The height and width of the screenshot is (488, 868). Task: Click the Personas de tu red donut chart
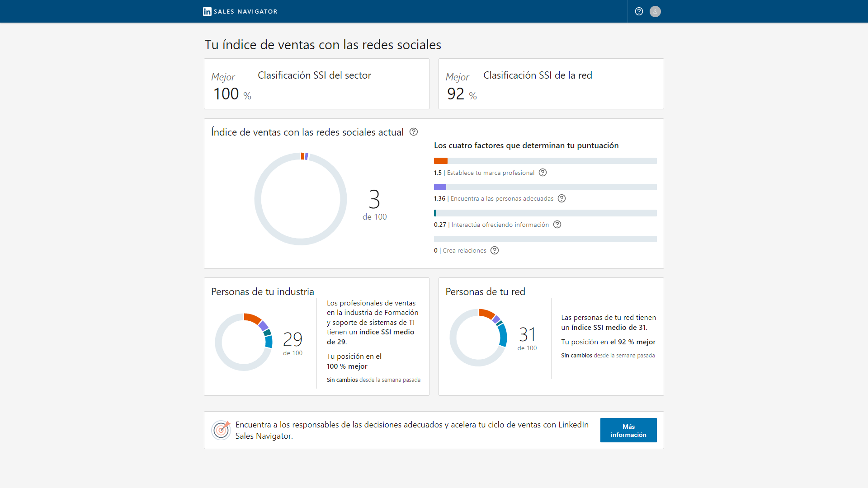pyautogui.click(x=478, y=338)
